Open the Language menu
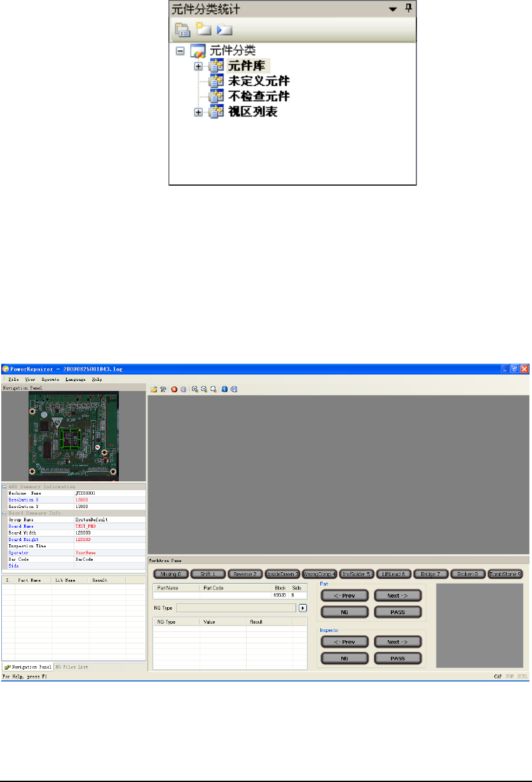Image resolution: width=532 pixels, height=782 pixels. [x=76, y=379]
